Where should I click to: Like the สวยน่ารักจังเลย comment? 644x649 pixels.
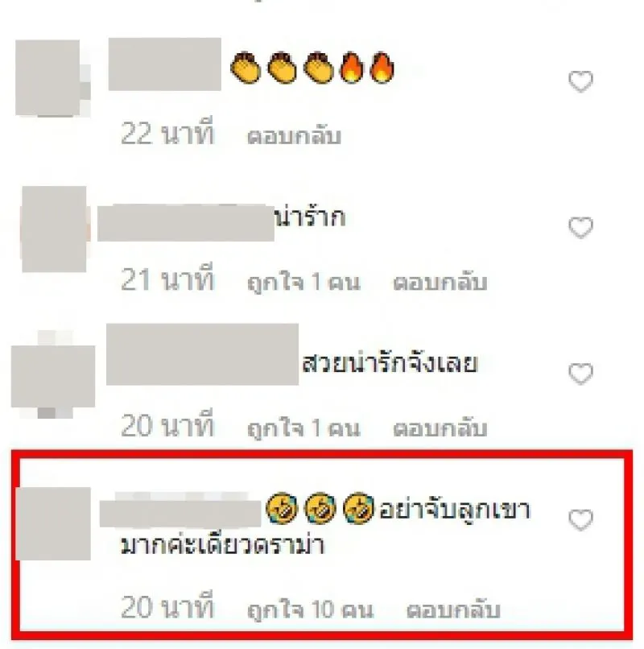[x=580, y=374]
